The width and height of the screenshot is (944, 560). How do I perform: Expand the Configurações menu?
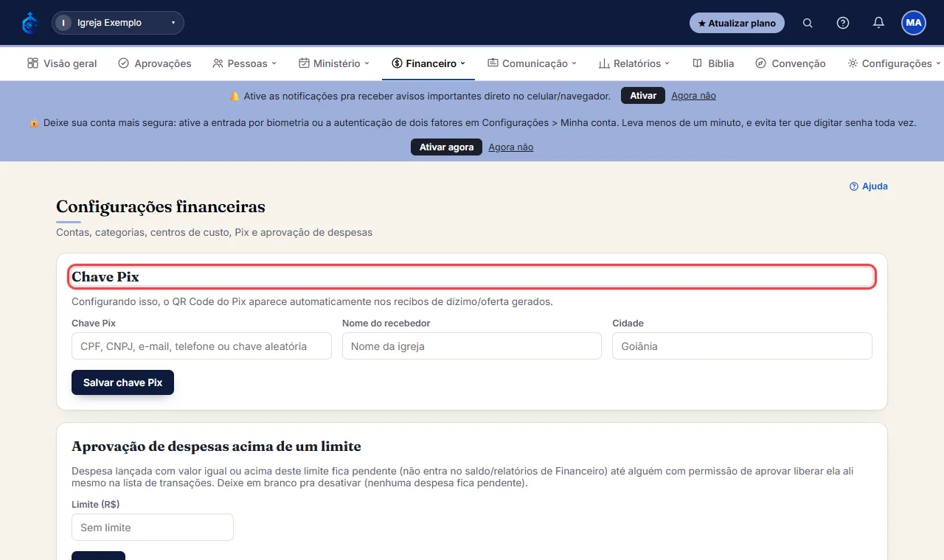click(895, 63)
